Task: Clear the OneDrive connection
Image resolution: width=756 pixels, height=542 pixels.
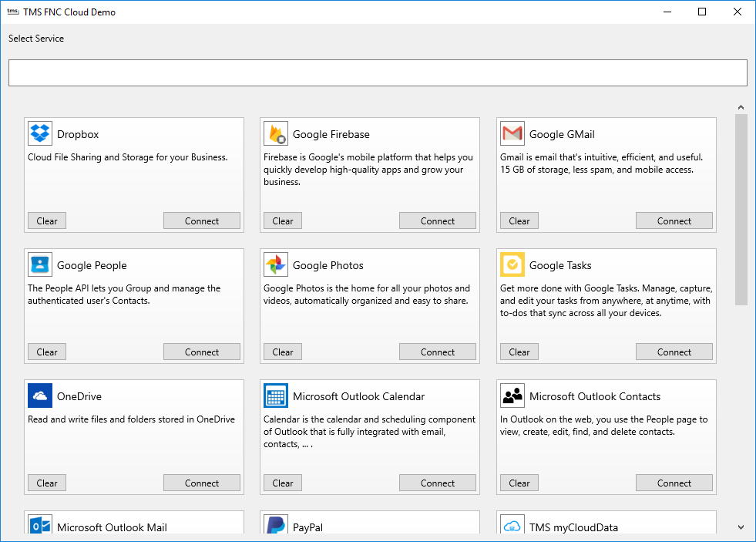Action: point(47,483)
